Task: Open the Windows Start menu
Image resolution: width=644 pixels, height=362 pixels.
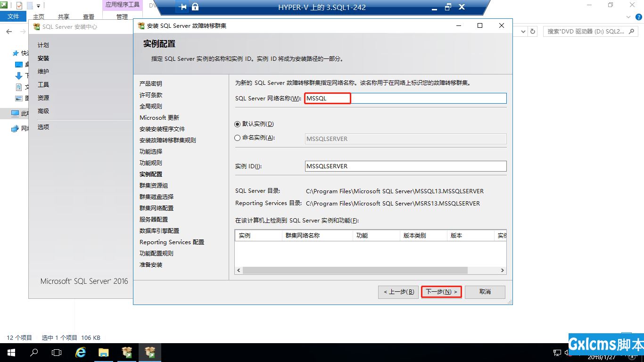Action: click(11, 352)
